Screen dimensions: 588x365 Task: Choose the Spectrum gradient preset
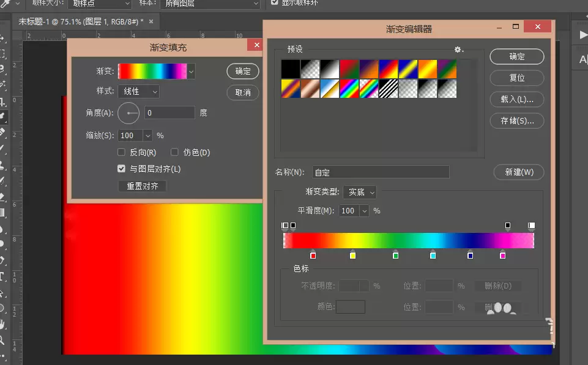[x=349, y=89]
